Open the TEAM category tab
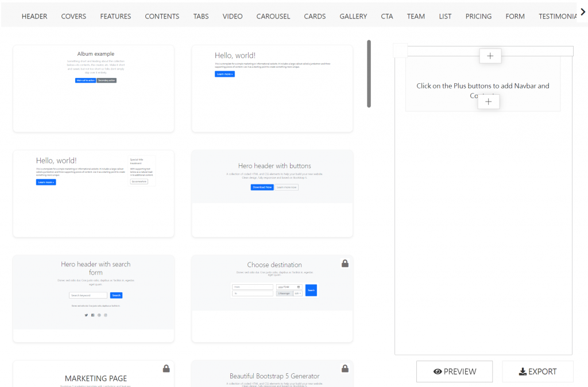The width and height of the screenshot is (588, 387). (x=416, y=17)
